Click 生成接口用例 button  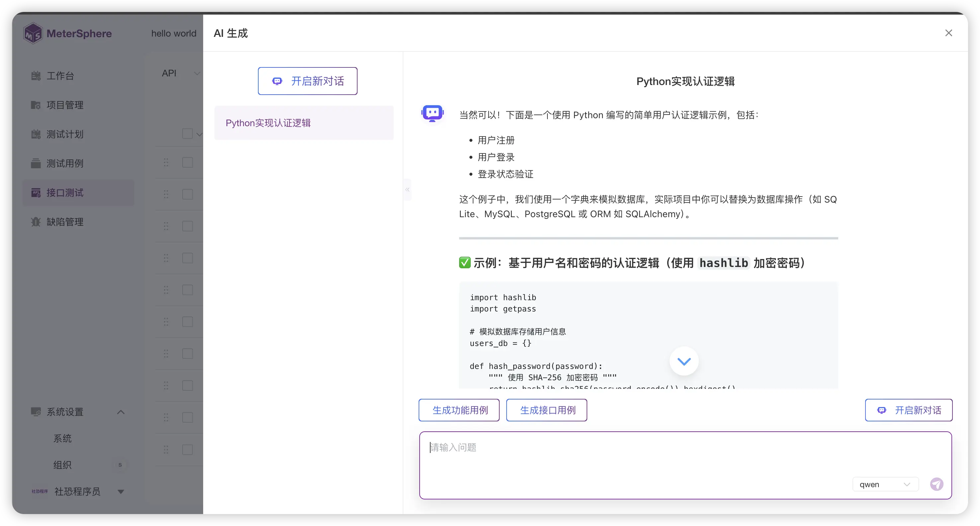coord(546,410)
